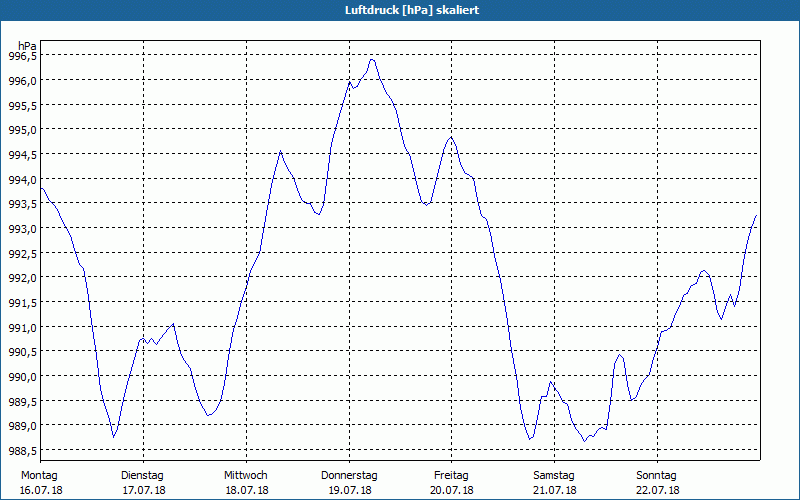Image resolution: width=800 pixels, height=500 pixels.
Task: Click the 17.07.18 date label
Action: [144, 490]
